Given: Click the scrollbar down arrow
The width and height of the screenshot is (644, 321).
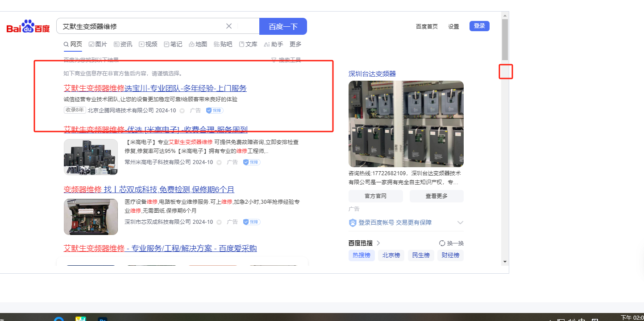Looking at the screenshot, I should [x=505, y=261].
